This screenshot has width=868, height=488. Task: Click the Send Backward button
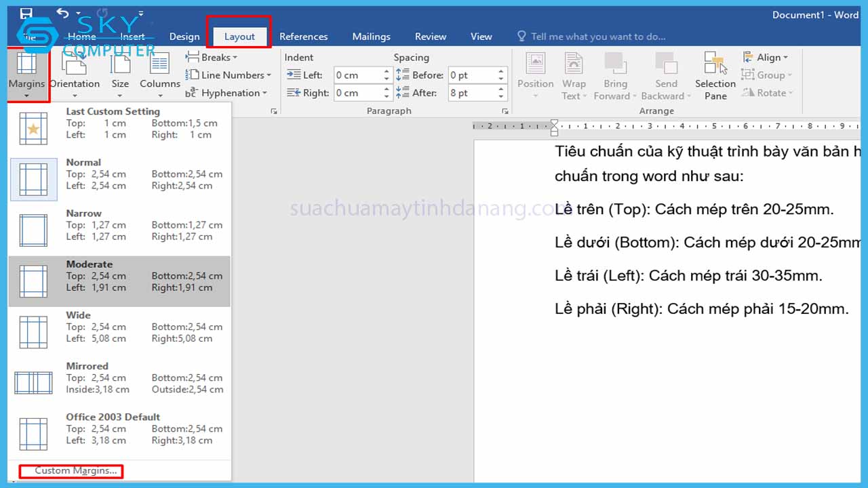click(x=666, y=75)
